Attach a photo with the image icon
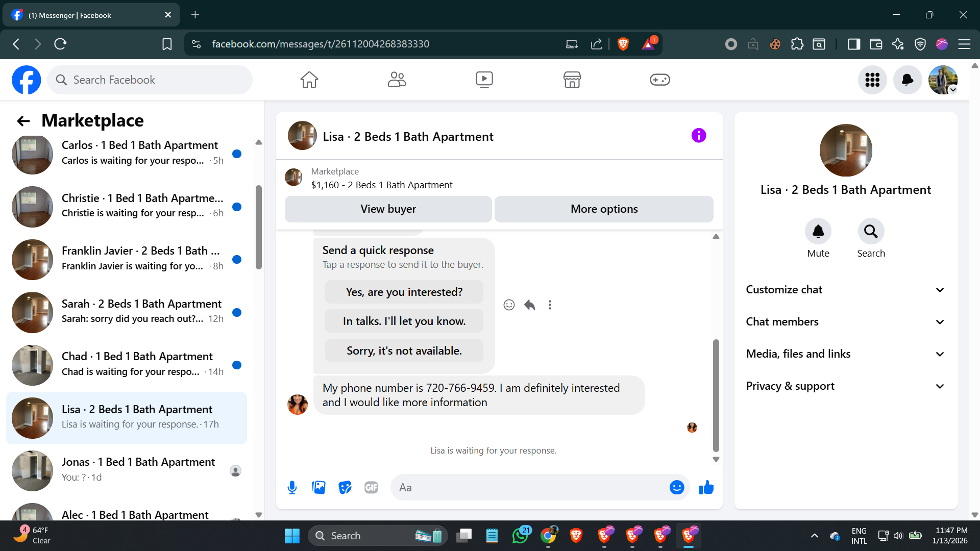The height and width of the screenshot is (551, 980). click(x=318, y=488)
